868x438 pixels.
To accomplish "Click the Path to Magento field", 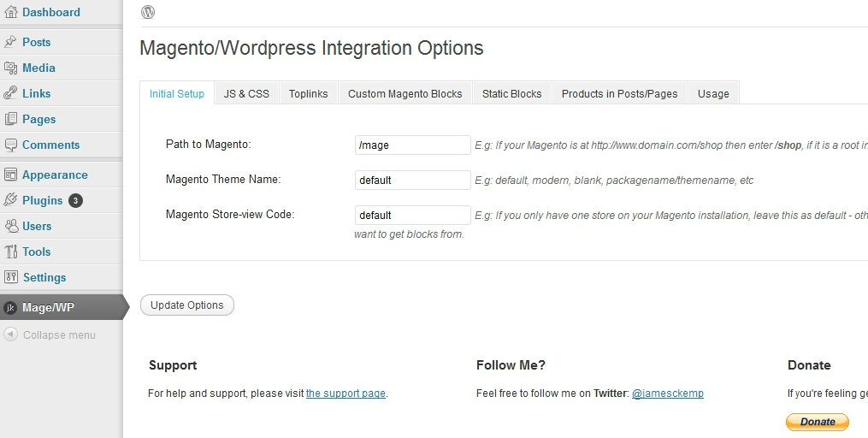I will [x=412, y=145].
